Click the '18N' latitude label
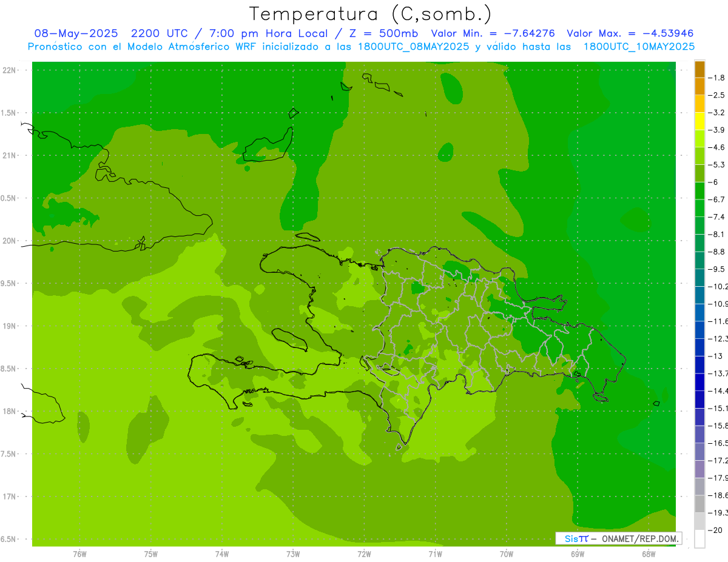 click(x=9, y=411)
